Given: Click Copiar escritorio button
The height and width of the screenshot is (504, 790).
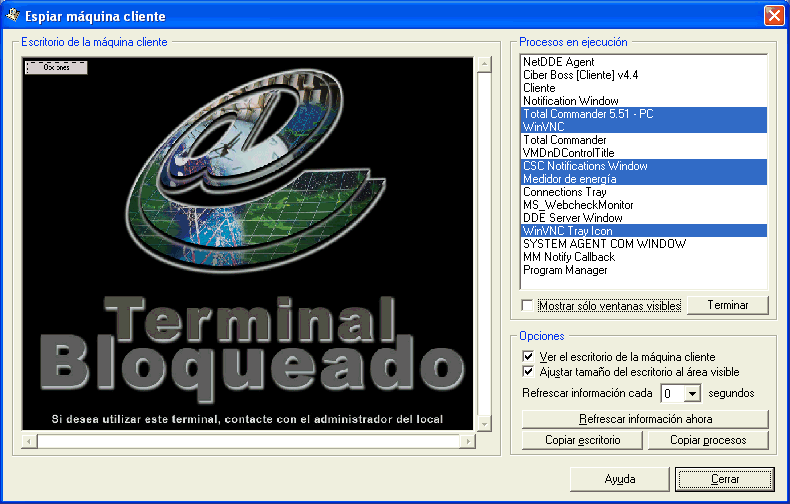Looking at the screenshot, I should [582, 440].
